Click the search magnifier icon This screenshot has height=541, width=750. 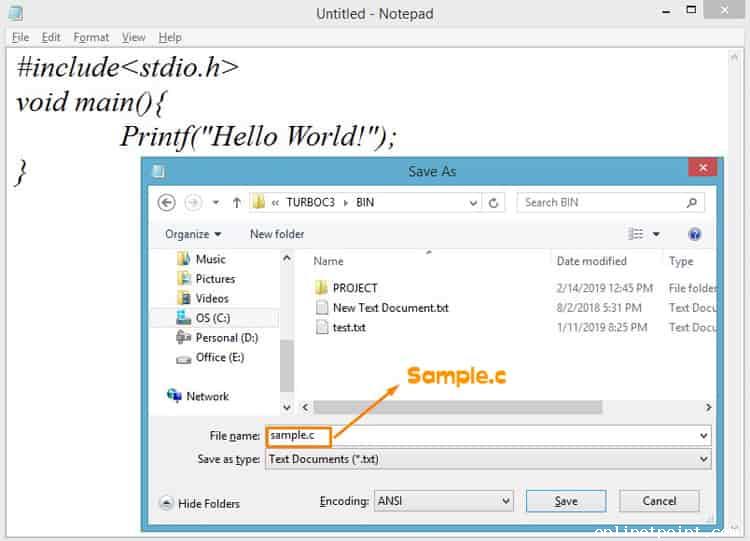[692, 203]
